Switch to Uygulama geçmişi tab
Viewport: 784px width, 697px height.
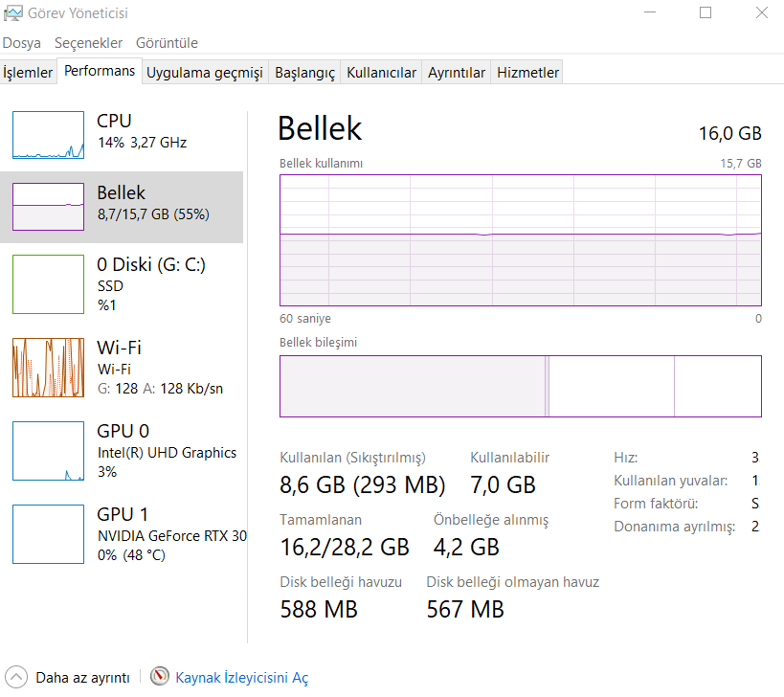[x=204, y=73]
